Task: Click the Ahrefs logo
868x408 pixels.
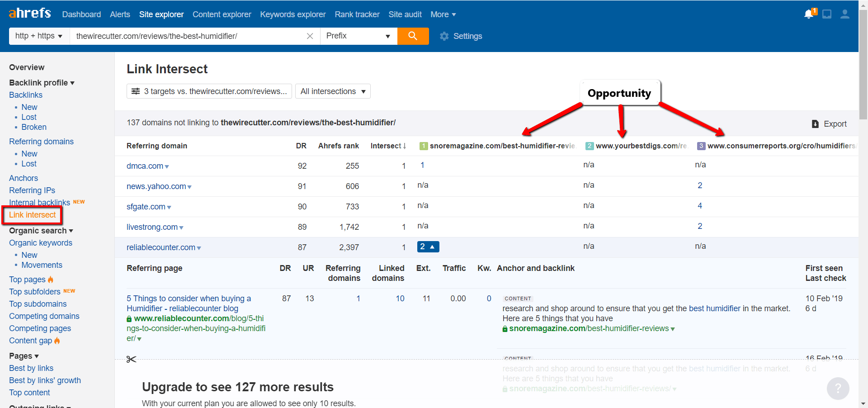Action: click(x=30, y=13)
